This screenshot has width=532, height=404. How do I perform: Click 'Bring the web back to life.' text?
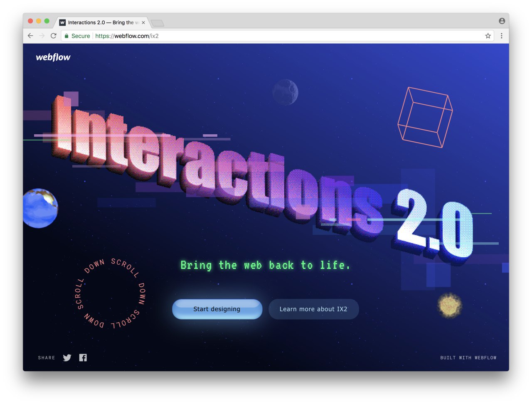[265, 265]
